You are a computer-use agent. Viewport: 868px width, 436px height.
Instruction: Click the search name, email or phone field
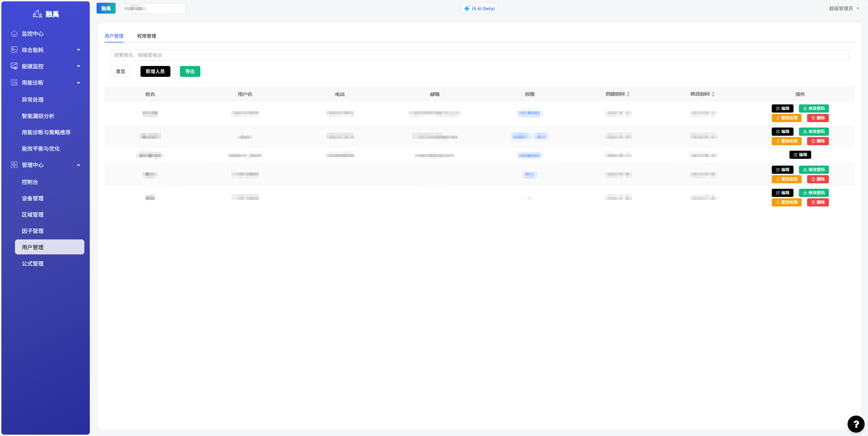[x=479, y=55]
